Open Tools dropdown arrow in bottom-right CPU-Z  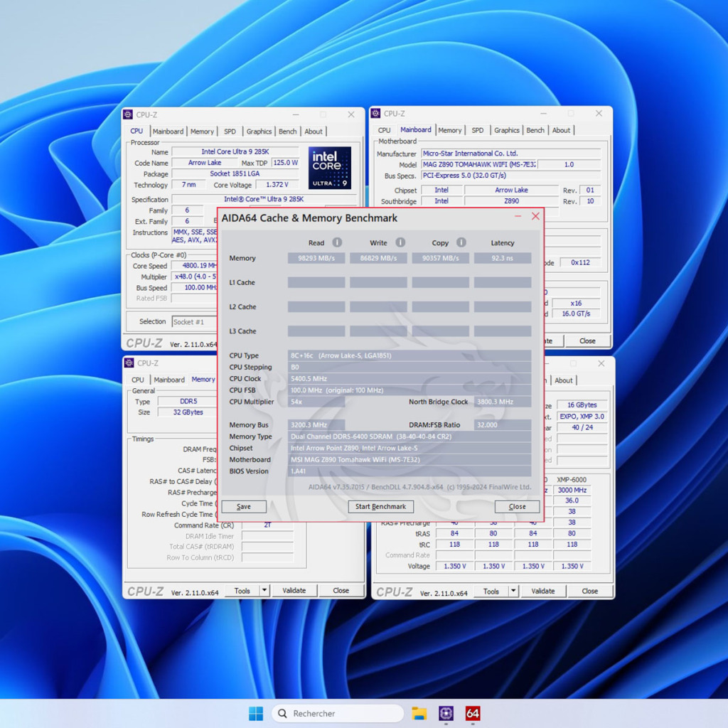coord(513,591)
